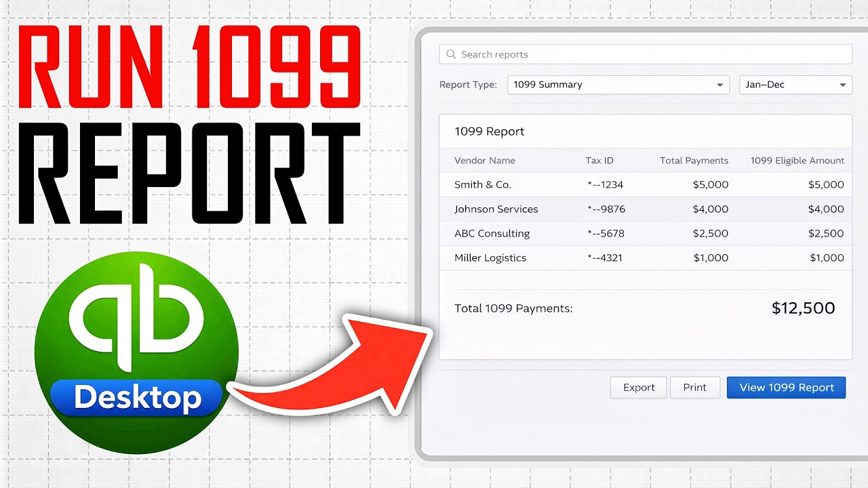Click Johnson Services total payments $4,000
Viewport: 868px width, 488px height.
[x=711, y=209]
